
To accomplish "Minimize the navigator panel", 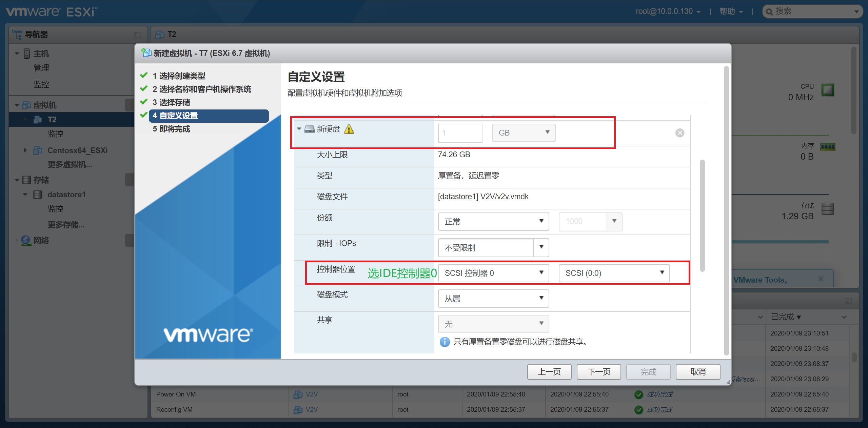I will pos(137,35).
